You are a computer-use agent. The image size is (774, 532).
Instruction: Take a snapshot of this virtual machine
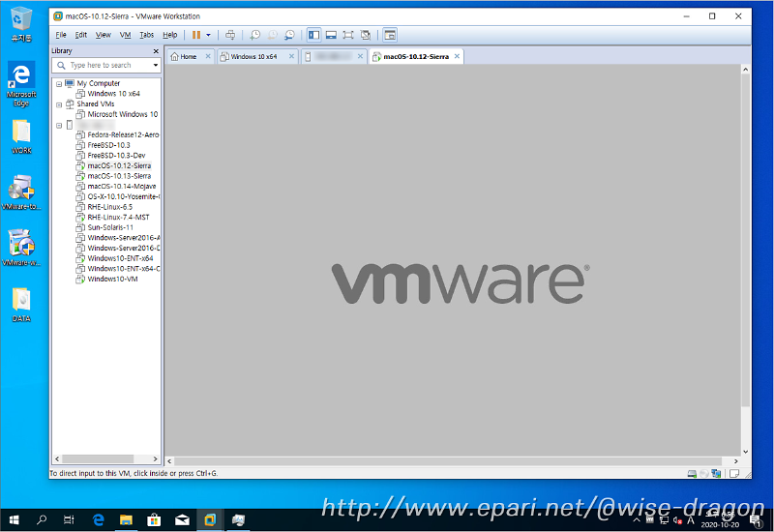coord(254,35)
